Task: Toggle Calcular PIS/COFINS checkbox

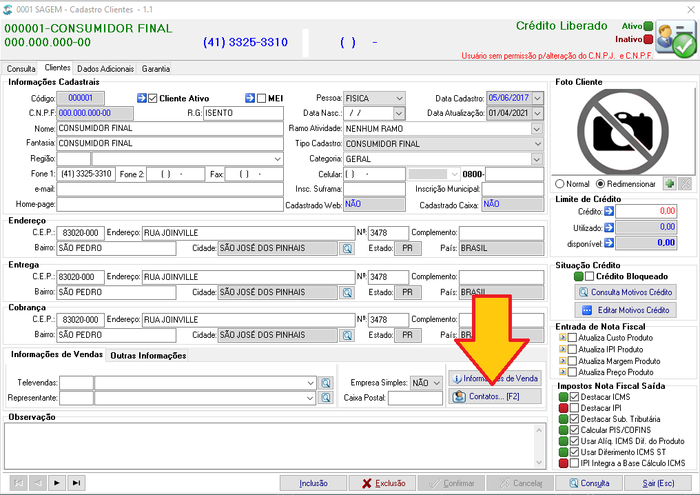Action: coord(575,430)
